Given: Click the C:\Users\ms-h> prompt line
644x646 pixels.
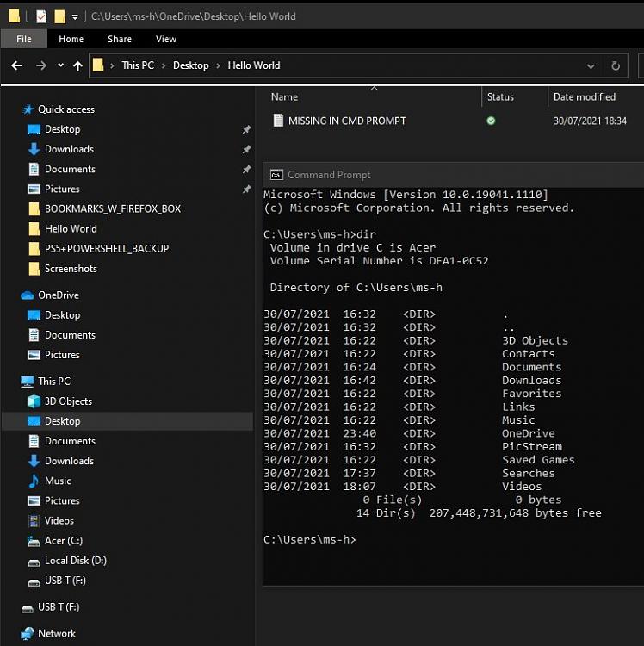Looking at the screenshot, I should tap(310, 540).
